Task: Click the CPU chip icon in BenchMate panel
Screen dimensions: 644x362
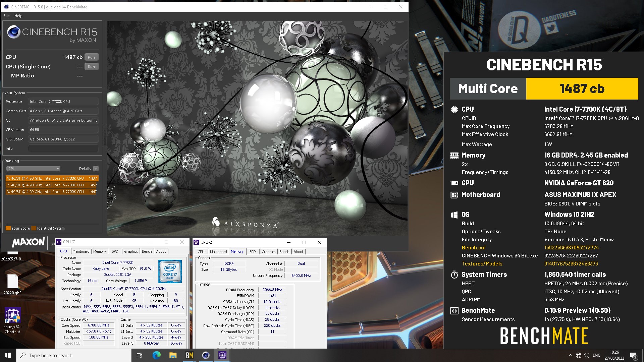Action: 454,109
